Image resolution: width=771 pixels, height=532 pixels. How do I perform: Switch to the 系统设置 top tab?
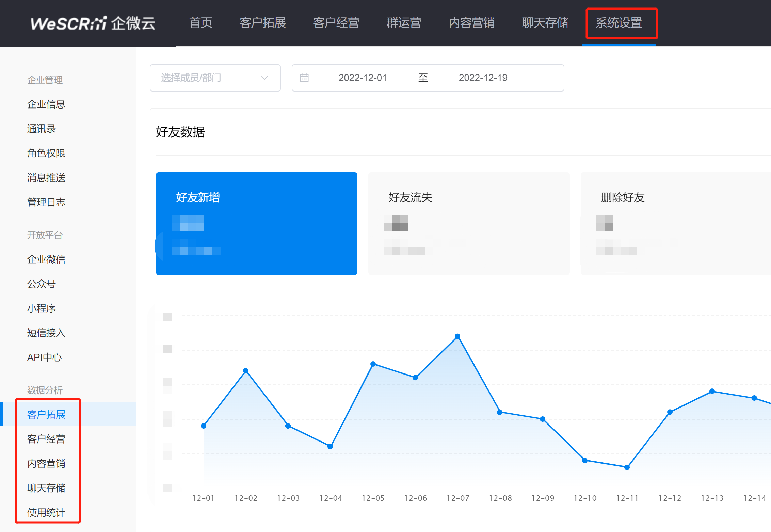(619, 23)
